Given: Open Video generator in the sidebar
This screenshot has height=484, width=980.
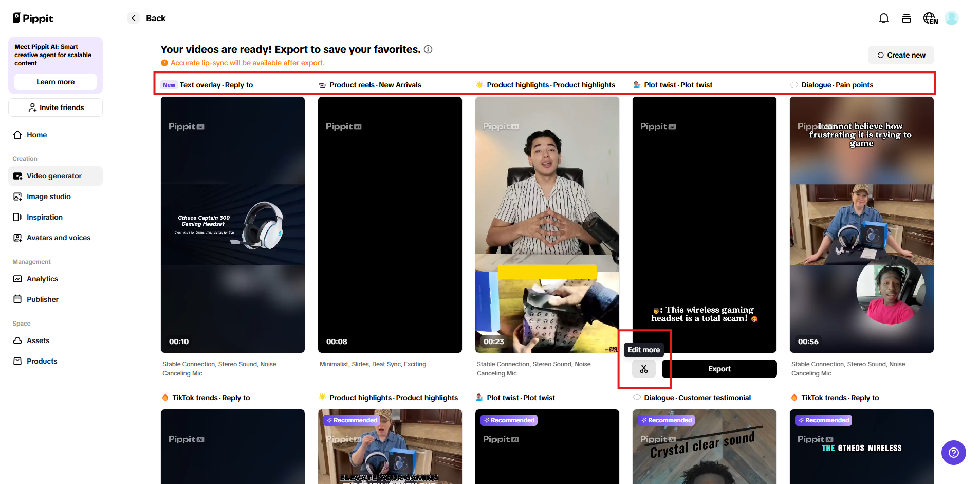Looking at the screenshot, I should (56, 176).
